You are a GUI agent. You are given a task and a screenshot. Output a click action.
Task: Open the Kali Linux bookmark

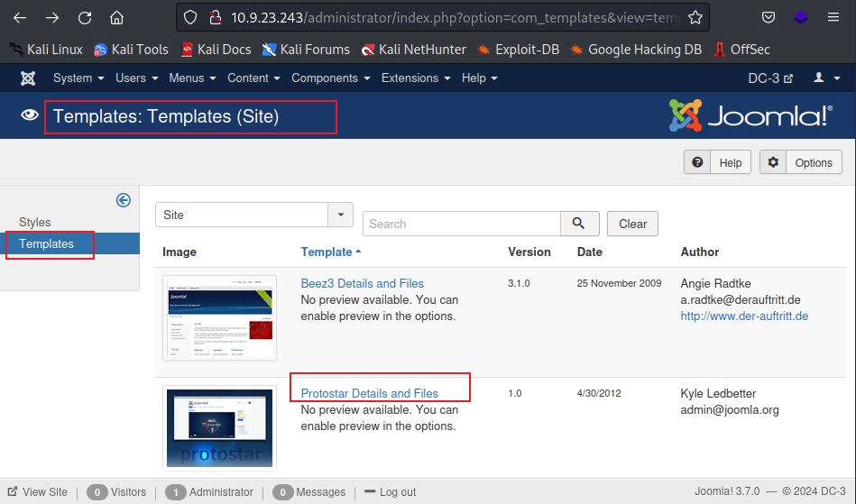pos(46,50)
